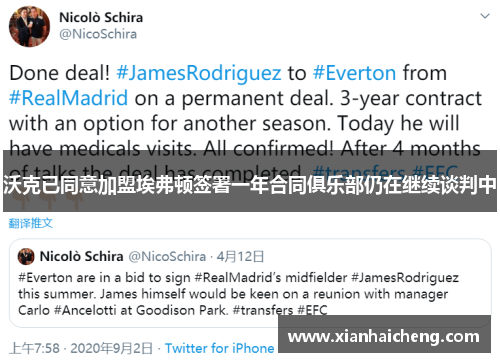Click the 上午7:58 · 2020年9月2日 timestamp
Viewport: 500px width, 362px height.
pos(81,348)
